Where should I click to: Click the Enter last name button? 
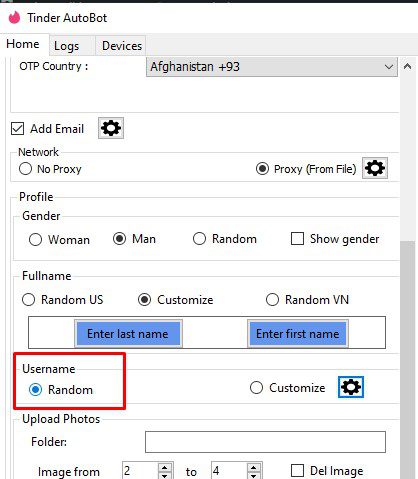click(128, 333)
